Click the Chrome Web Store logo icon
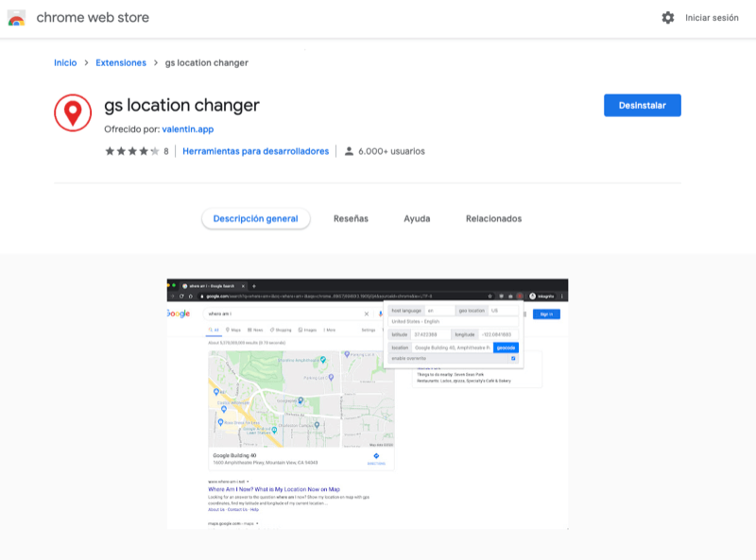This screenshot has width=756, height=560. click(16, 18)
